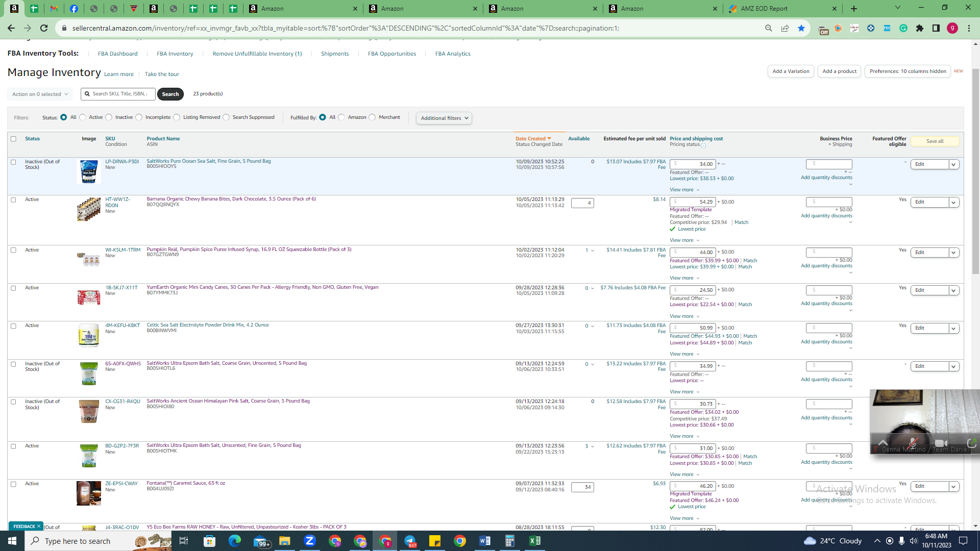This screenshot has height=551, width=980.
Task: Open Sticky Notes from the taskbar
Action: (x=435, y=541)
